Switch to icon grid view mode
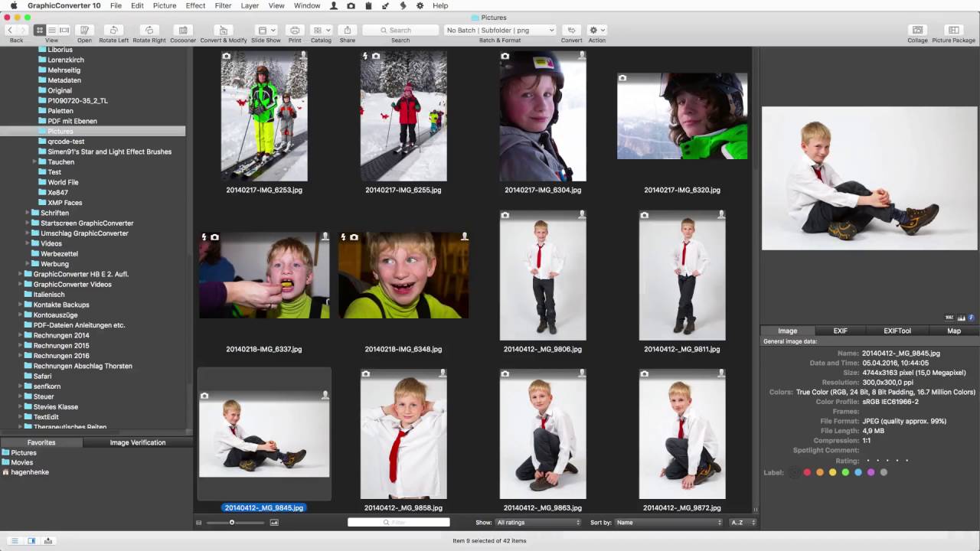Viewport: 980px width, 551px height. (40, 30)
